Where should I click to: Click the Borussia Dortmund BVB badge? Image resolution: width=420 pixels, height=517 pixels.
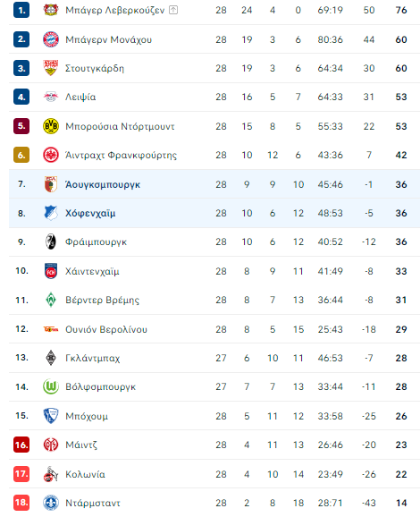(x=51, y=126)
